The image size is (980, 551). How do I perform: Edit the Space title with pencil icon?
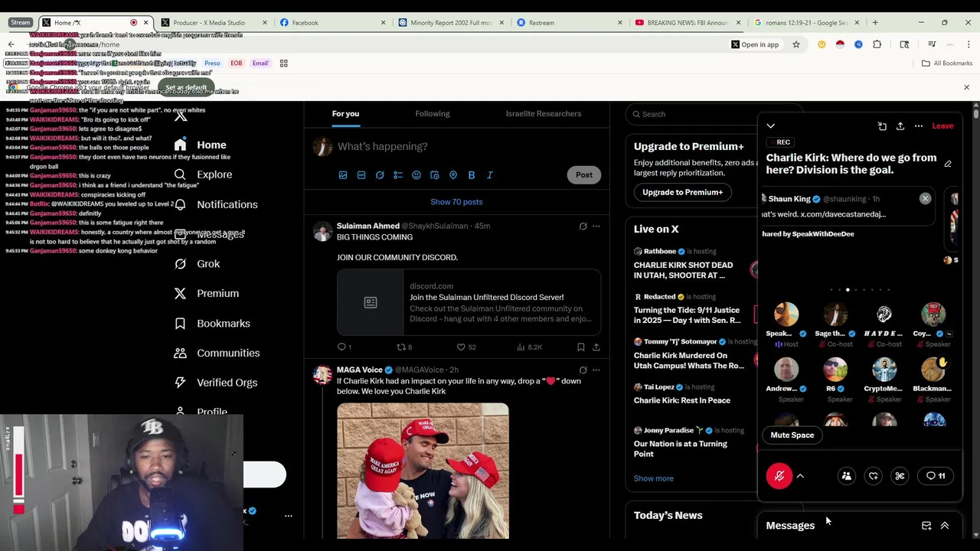(948, 164)
